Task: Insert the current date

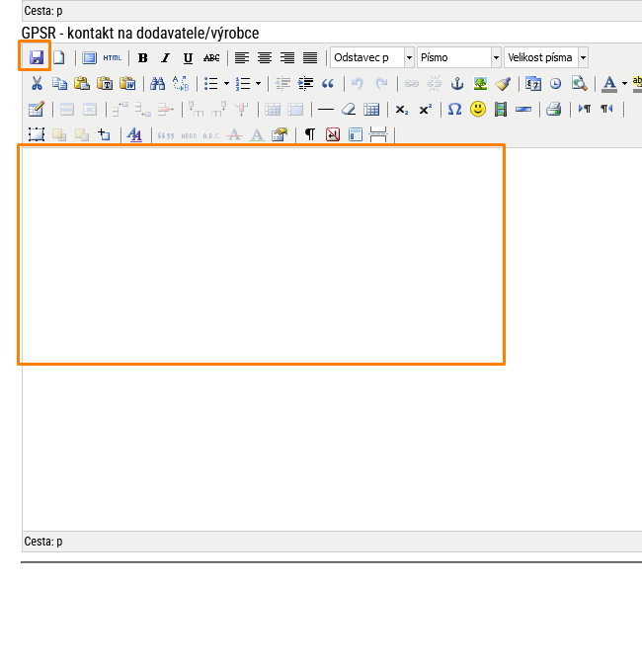Action: click(x=532, y=83)
